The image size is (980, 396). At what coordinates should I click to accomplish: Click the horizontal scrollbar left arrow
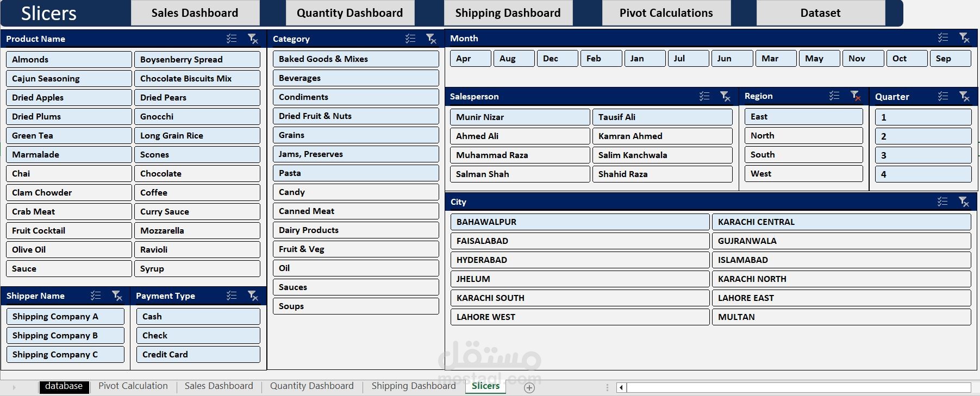tap(621, 387)
